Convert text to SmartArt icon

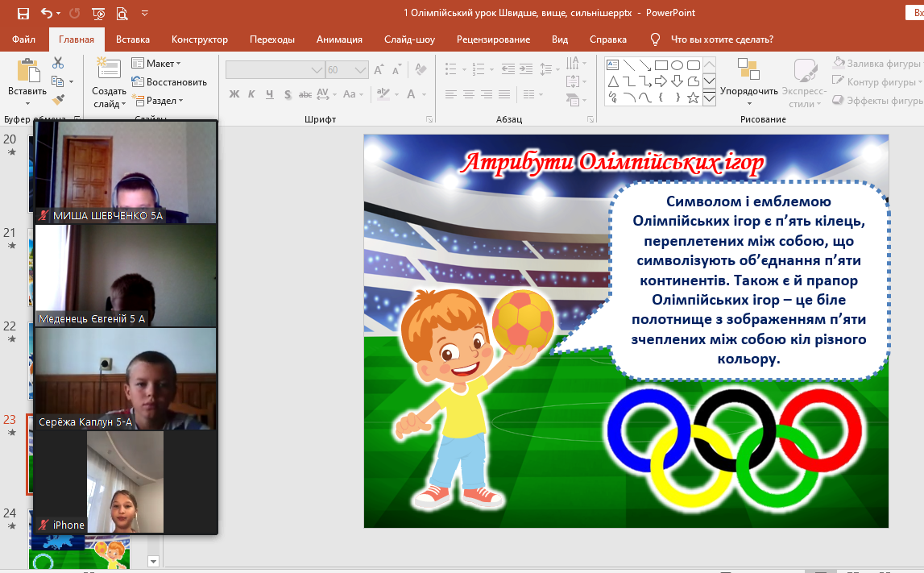(574, 100)
